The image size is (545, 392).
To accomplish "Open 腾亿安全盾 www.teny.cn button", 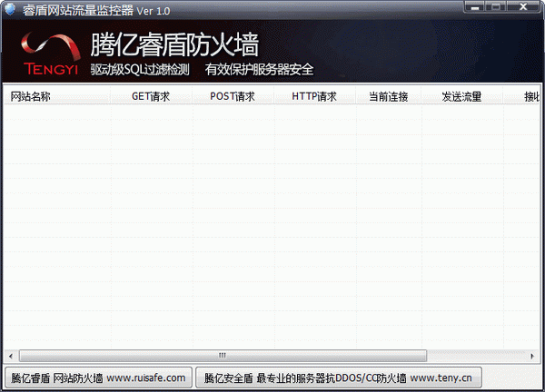I will pyautogui.click(x=339, y=377).
